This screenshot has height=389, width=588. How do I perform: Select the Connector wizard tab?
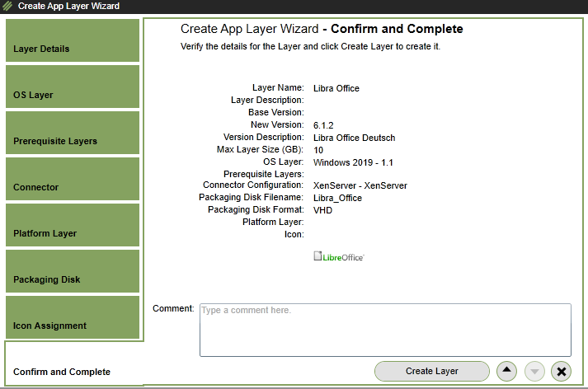(x=73, y=179)
